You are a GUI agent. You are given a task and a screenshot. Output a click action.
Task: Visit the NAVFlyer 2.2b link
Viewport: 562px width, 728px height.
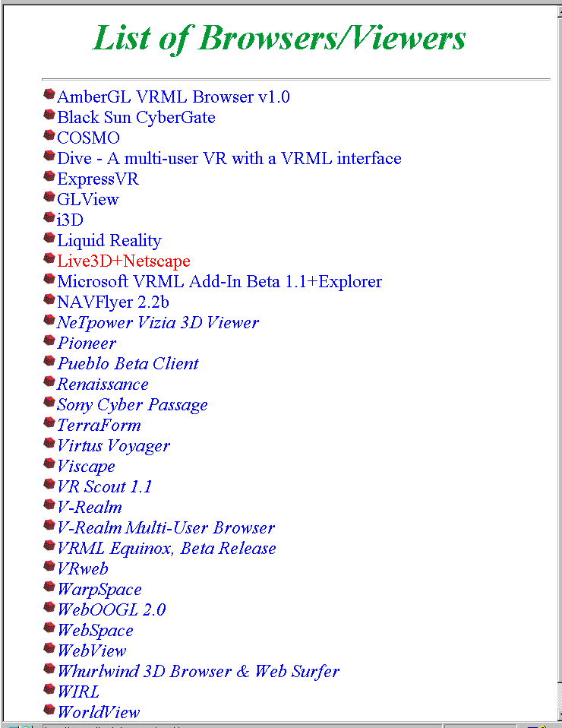112,302
